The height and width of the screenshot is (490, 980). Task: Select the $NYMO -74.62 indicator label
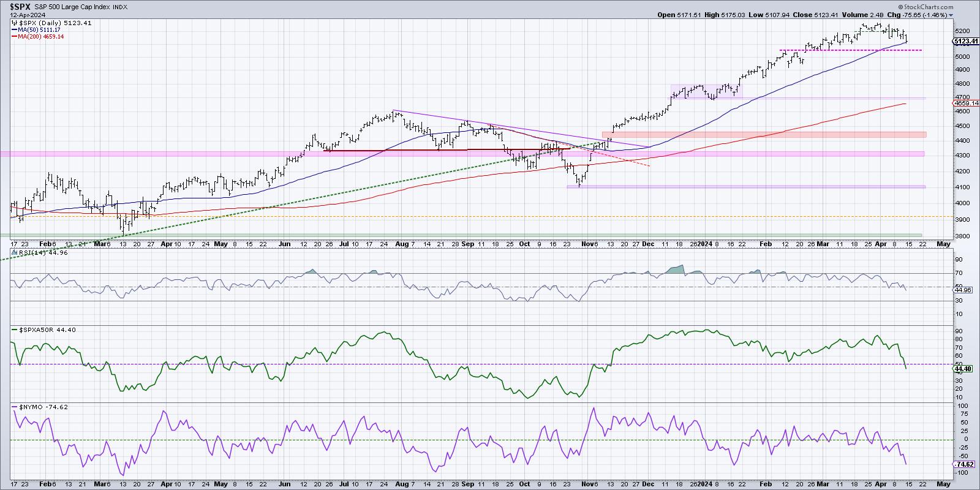click(x=43, y=406)
